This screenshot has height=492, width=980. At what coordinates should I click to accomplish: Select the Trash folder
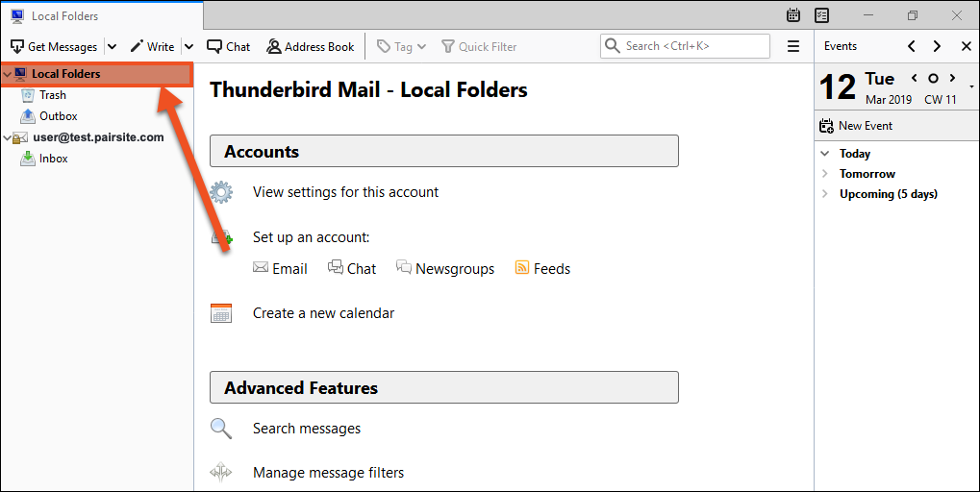pos(53,95)
